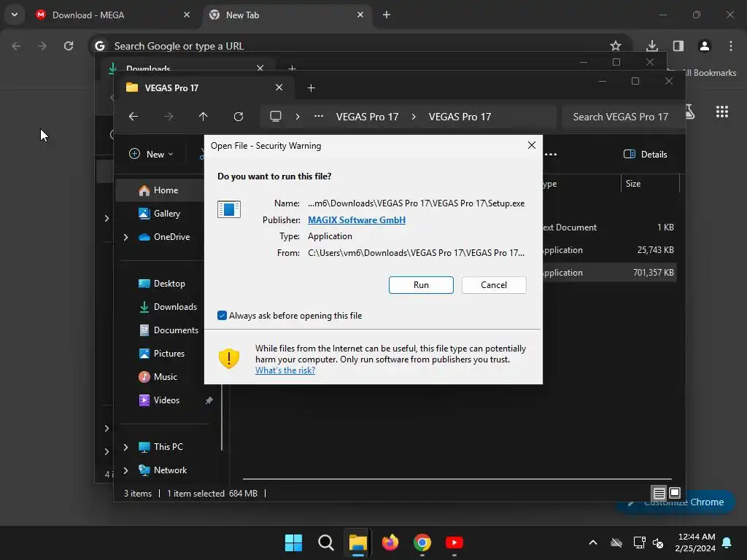Image resolution: width=747 pixels, height=560 pixels.
Task: Expand the Network tree node
Action: 125,470
